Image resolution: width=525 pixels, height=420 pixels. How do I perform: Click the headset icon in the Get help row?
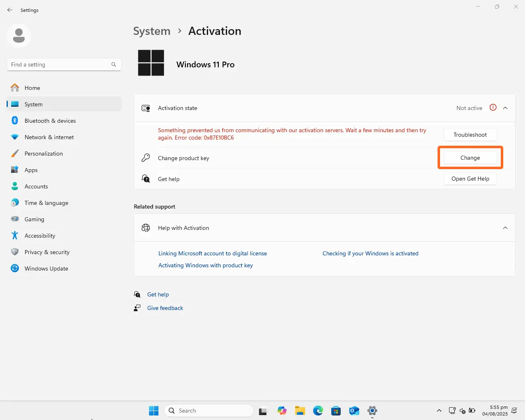click(146, 179)
